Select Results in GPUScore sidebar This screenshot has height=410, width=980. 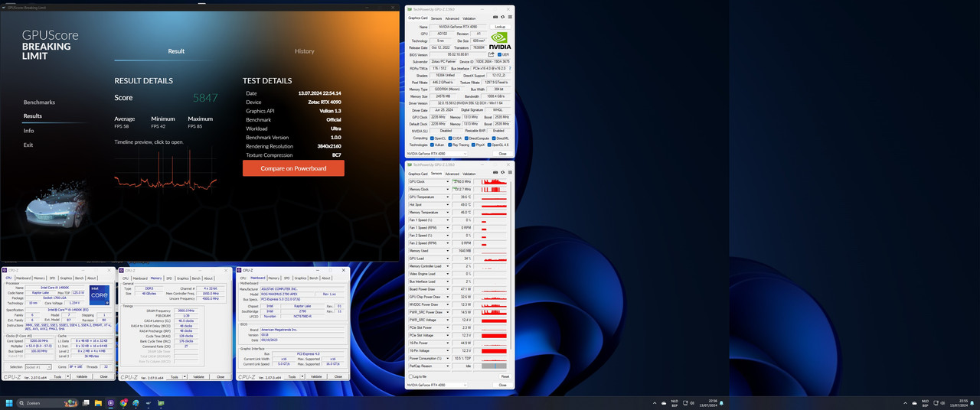click(x=32, y=116)
